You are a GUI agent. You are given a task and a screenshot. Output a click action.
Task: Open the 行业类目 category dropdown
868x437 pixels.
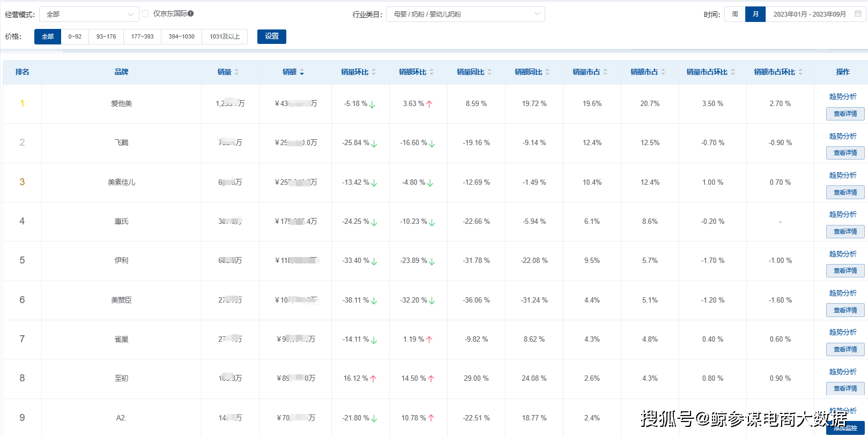465,14
